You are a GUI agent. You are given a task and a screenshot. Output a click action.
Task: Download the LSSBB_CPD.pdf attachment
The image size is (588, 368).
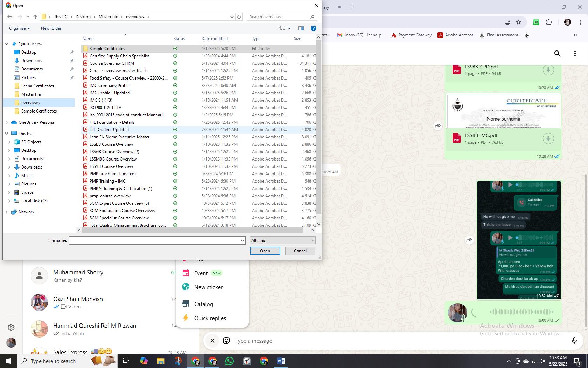tap(548, 70)
